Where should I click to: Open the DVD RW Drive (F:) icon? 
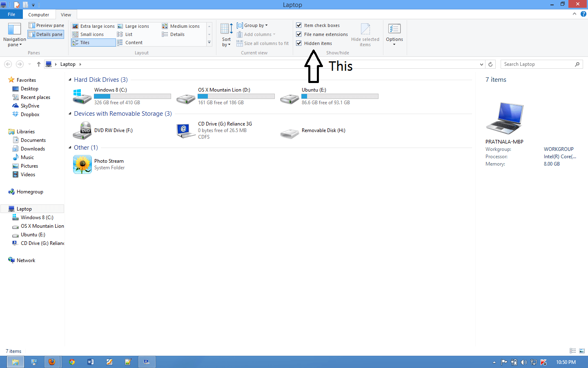click(x=82, y=130)
